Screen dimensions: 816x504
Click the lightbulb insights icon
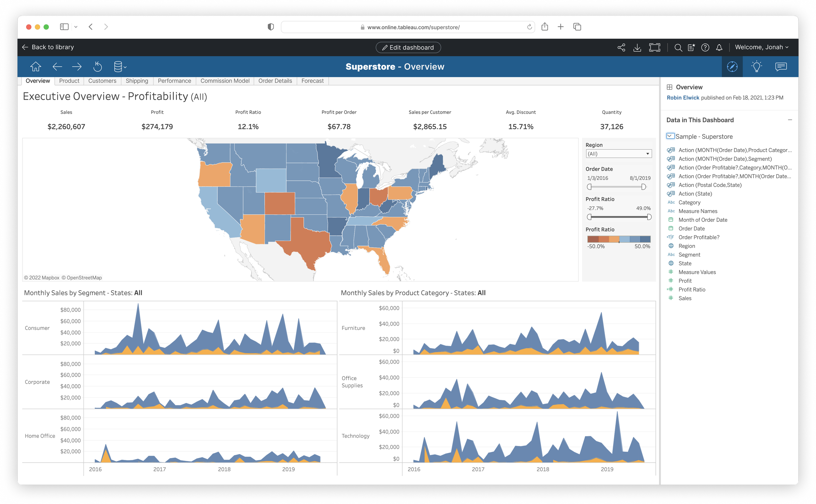756,67
